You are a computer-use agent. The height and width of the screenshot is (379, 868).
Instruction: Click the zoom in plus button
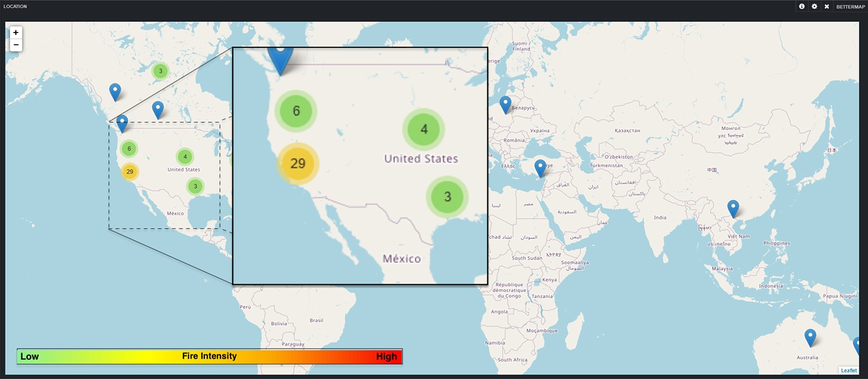(x=16, y=33)
